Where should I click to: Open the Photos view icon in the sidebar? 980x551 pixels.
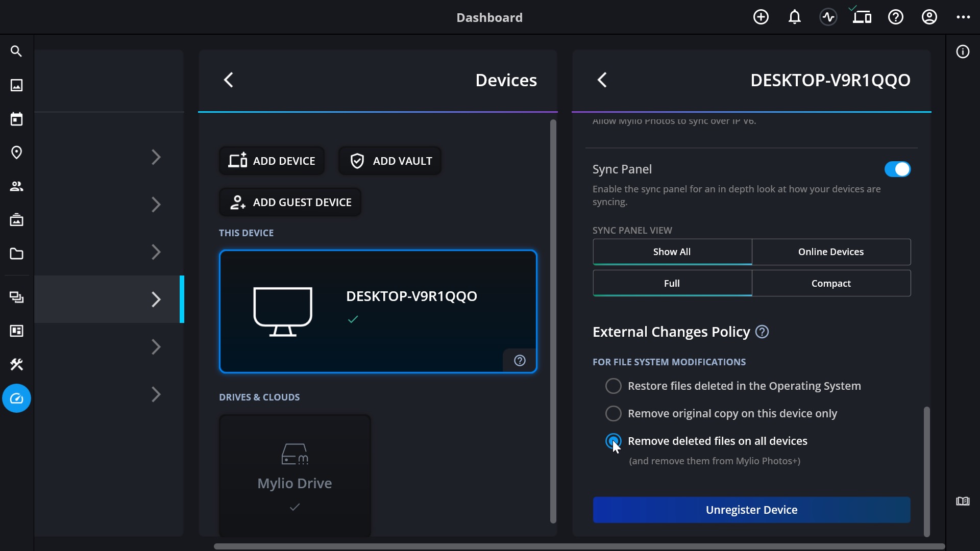(x=16, y=85)
